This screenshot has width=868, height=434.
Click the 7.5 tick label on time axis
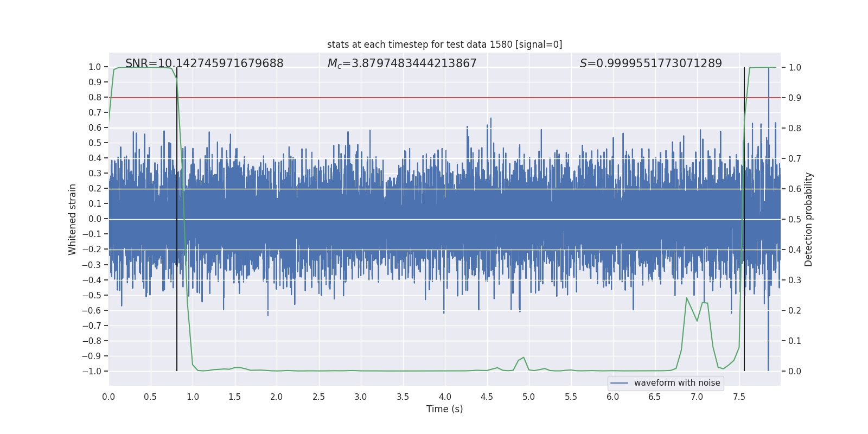739,397
